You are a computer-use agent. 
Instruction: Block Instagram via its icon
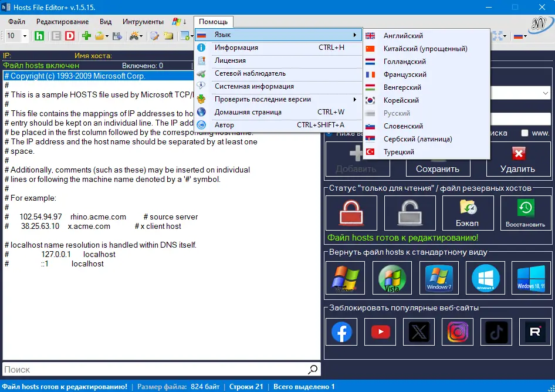pyautogui.click(x=458, y=332)
